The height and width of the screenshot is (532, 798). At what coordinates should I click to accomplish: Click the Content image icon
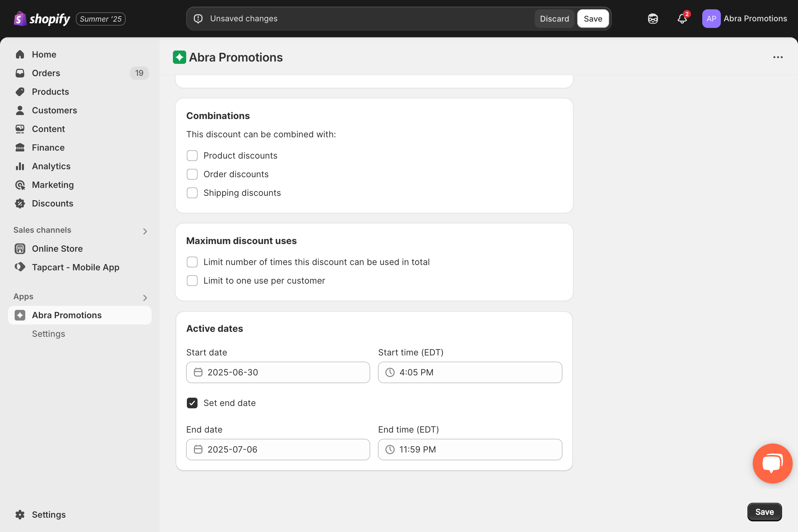20,129
